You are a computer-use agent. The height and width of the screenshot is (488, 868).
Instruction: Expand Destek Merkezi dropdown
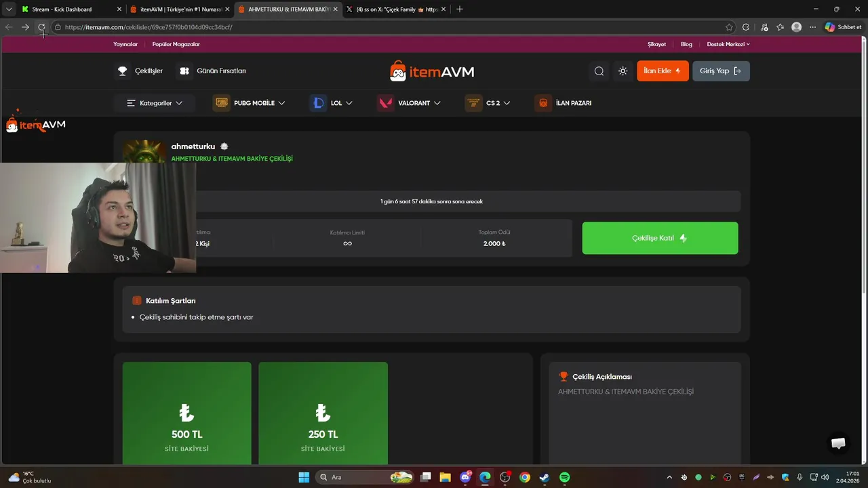(728, 44)
